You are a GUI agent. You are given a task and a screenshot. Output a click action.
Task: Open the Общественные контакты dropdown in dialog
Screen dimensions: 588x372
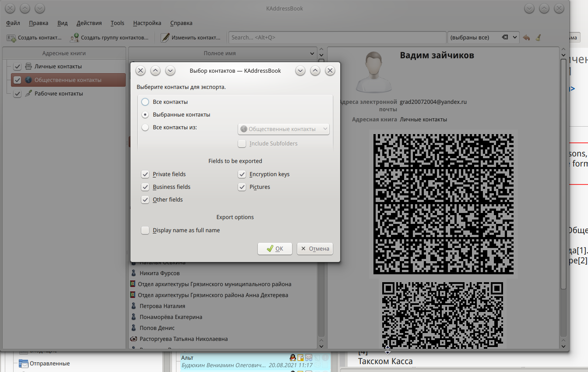coord(283,129)
